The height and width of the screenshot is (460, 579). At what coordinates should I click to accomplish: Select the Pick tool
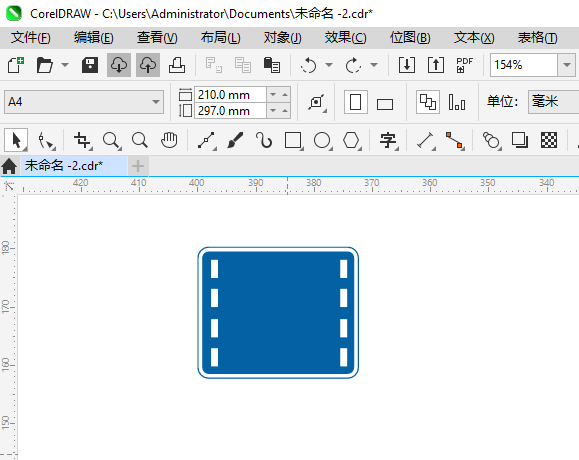pyautogui.click(x=16, y=140)
